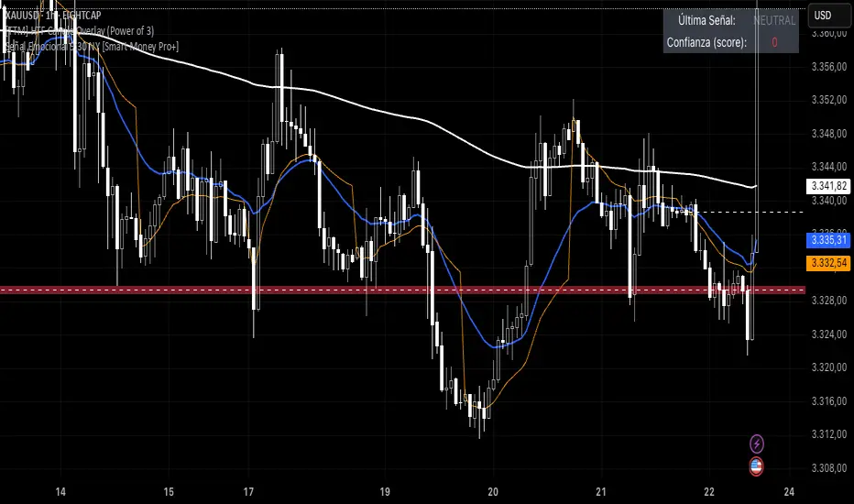Click the 3.344,00 price axis value
Viewport: 854px width, 504px height.
(x=829, y=166)
